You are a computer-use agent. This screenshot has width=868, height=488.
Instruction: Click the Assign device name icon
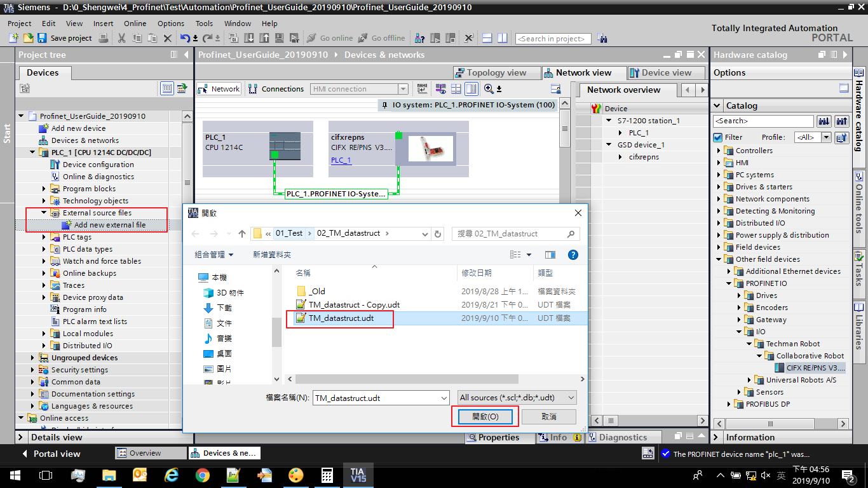422,89
